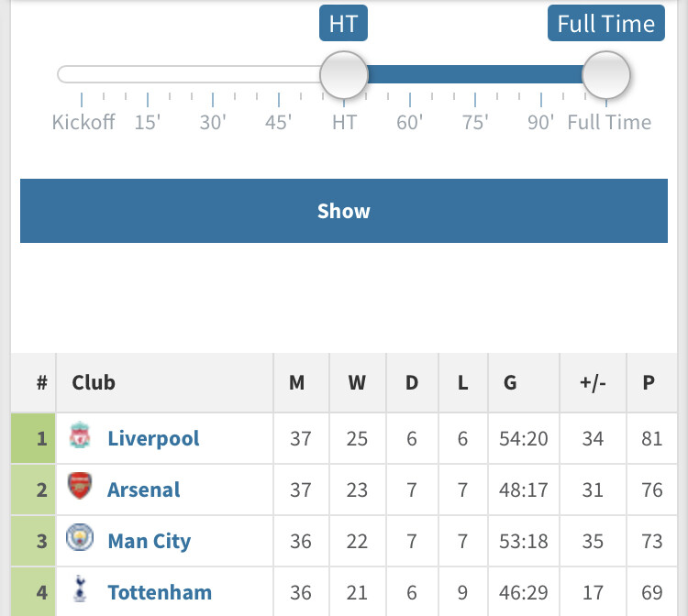Open the Tottenham club link
Viewport: 688px width, 616px height.
click(x=160, y=592)
